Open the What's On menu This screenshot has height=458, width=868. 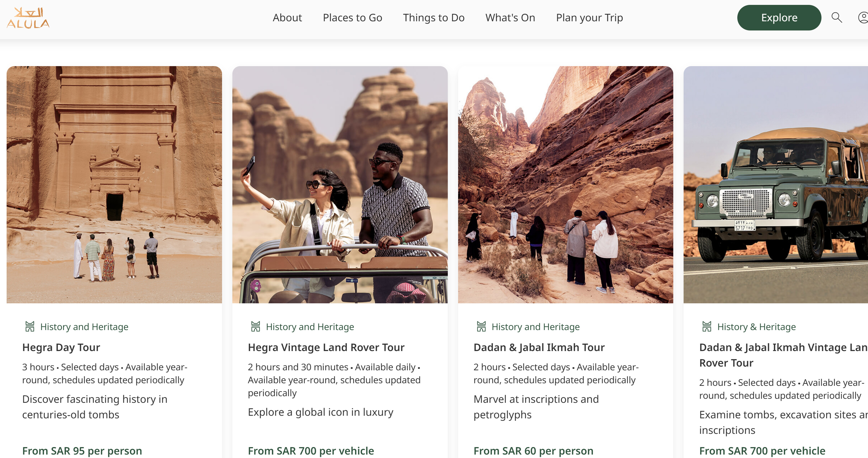click(510, 18)
